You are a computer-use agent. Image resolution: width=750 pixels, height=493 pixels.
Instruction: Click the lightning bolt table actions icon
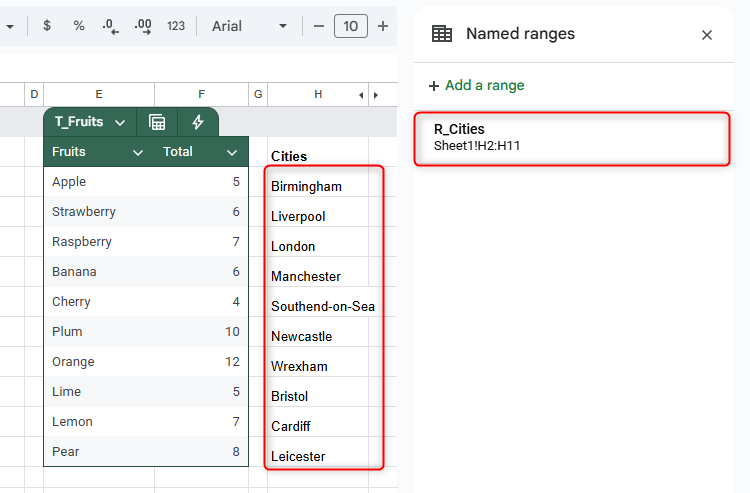[x=198, y=122]
